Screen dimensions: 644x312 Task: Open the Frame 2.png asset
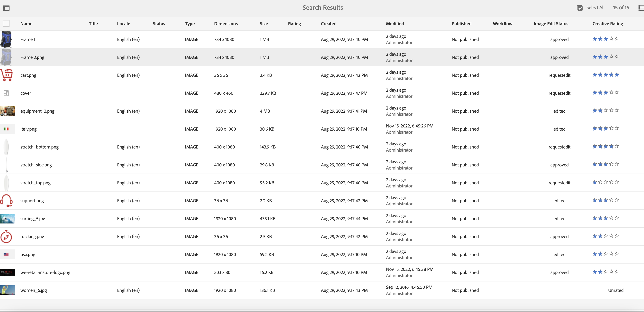pos(32,57)
